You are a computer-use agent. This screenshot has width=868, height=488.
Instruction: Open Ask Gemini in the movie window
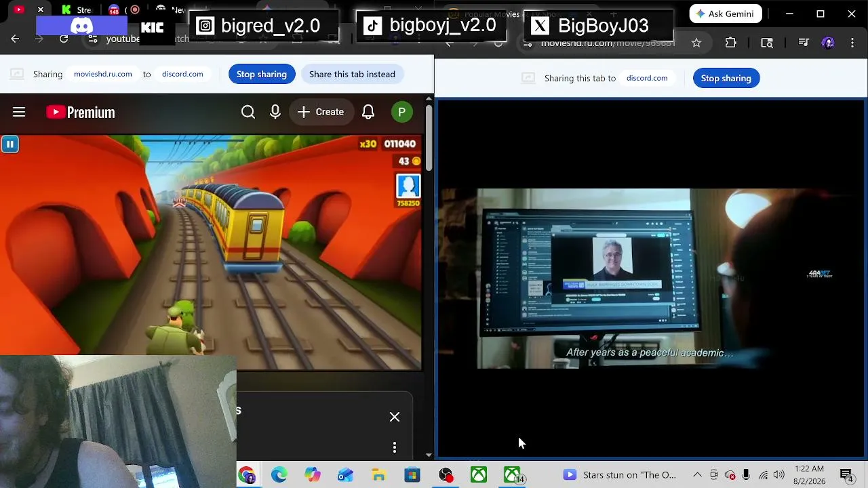pos(726,14)
